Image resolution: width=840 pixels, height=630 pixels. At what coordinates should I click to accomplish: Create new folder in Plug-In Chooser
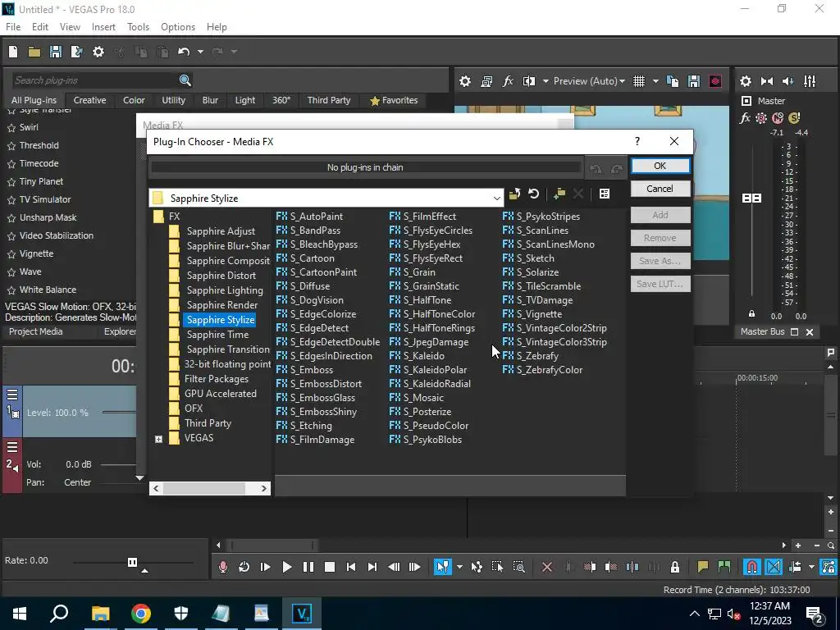[x=559, y=194]
